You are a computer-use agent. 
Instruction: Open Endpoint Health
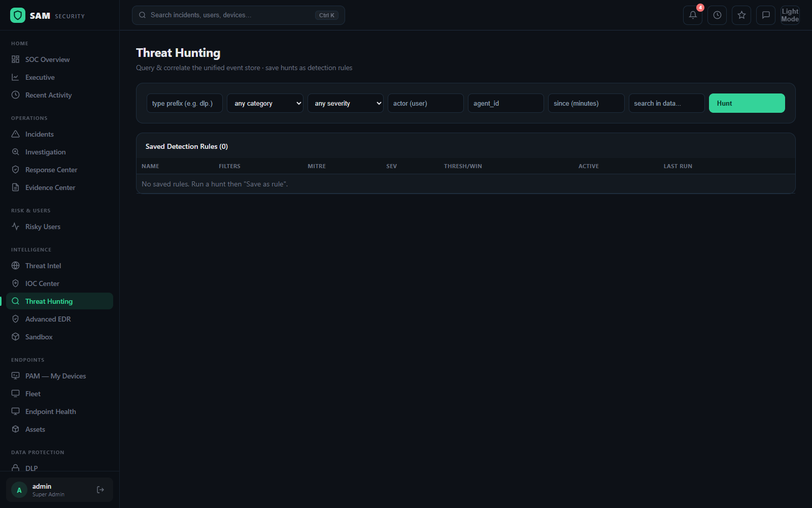59,411
